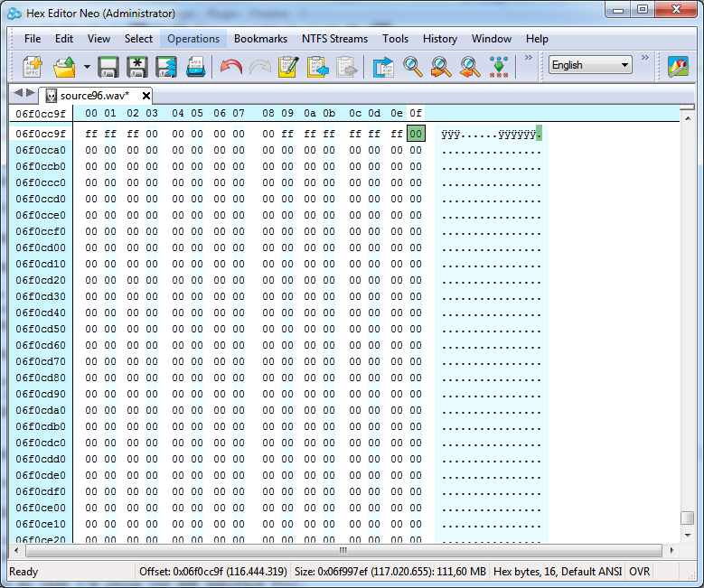Click the Find Next magnifier icon
This screenshot has height=588, width=704.
tap(441, 67)
